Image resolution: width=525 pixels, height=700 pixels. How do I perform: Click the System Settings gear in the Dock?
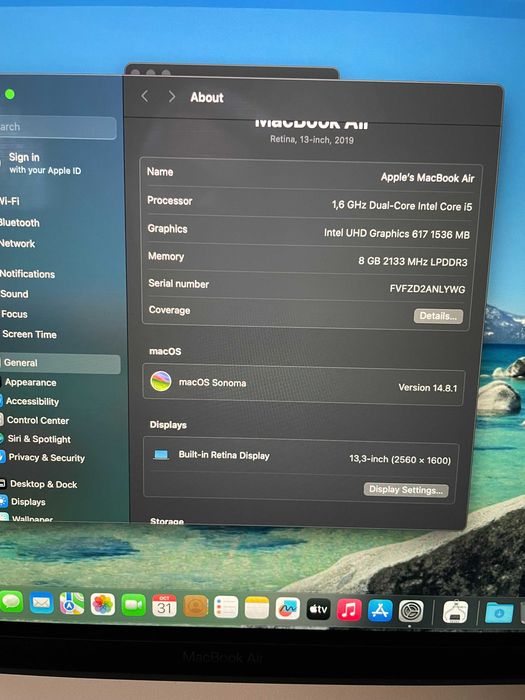coord(411,611)
